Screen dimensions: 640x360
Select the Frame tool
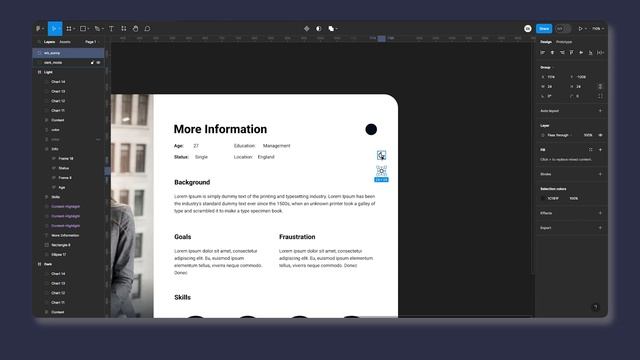click(69, 29)
